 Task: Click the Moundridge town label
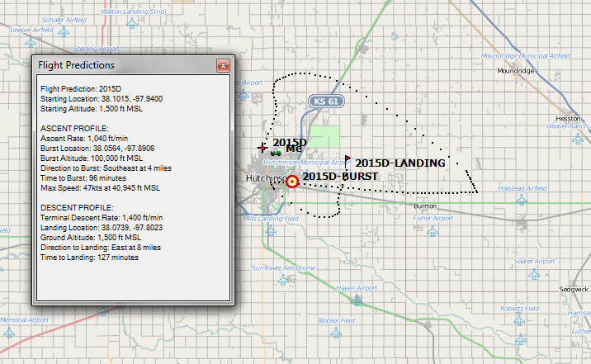(x=516, y=71)
